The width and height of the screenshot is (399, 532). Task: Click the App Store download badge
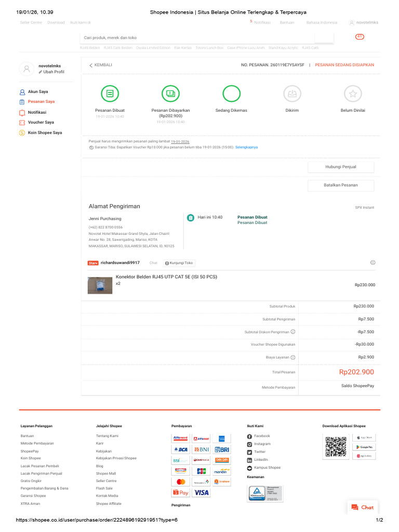click(364, 437)
